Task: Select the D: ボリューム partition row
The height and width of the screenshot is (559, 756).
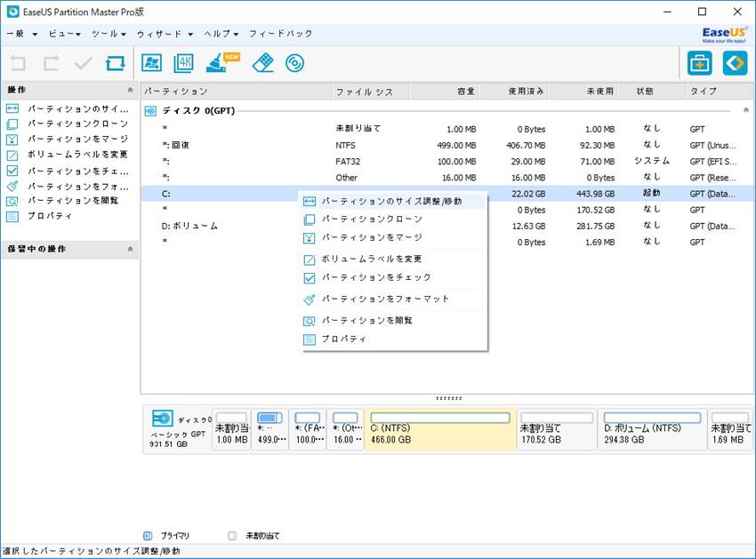Action: pos(447,226)
